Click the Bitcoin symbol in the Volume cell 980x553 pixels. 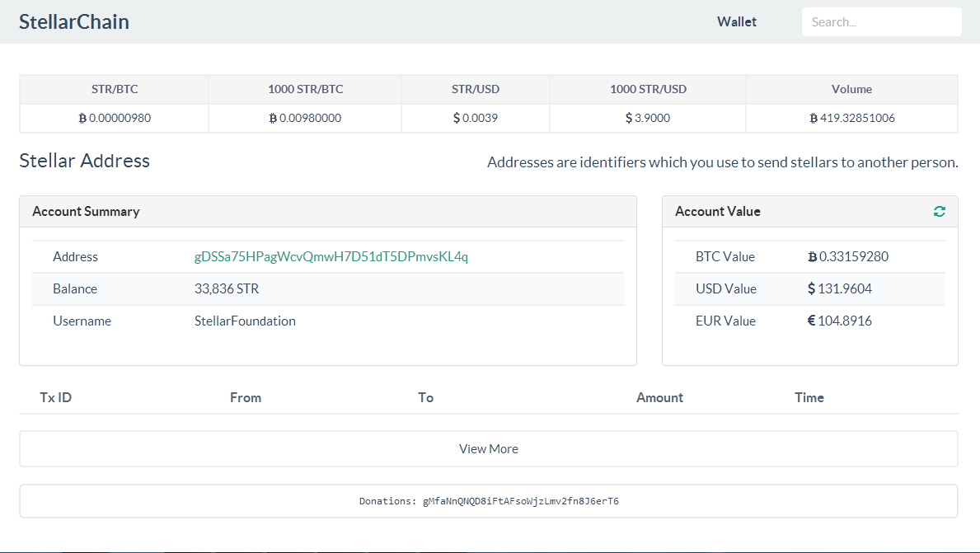coord(814,119)
